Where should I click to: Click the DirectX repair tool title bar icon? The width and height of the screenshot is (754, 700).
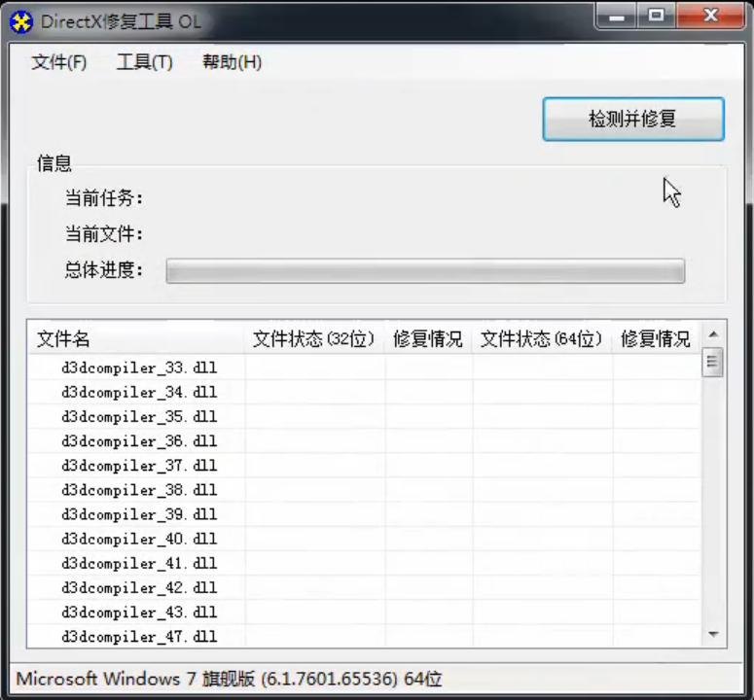[x=21, y=21]
